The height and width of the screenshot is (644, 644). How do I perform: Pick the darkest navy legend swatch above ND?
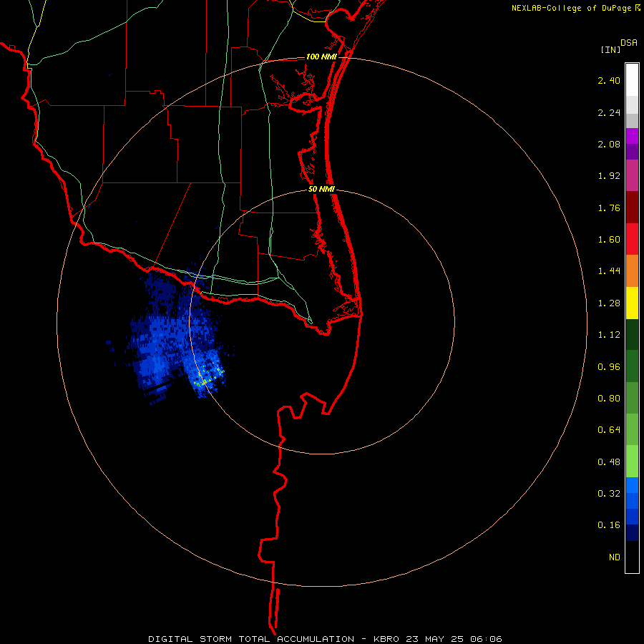coord(632,533)
